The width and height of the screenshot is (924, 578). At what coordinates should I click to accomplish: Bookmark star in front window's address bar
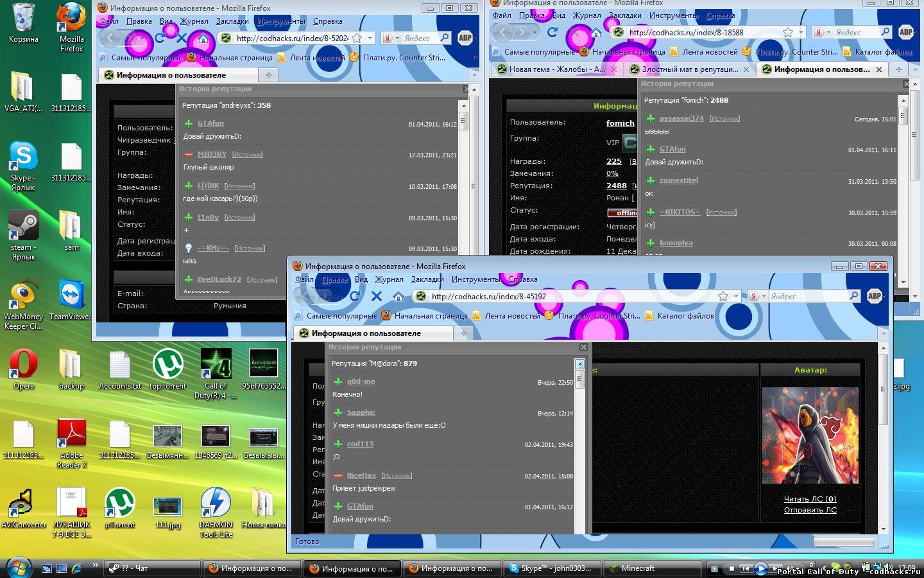(723, 296)
